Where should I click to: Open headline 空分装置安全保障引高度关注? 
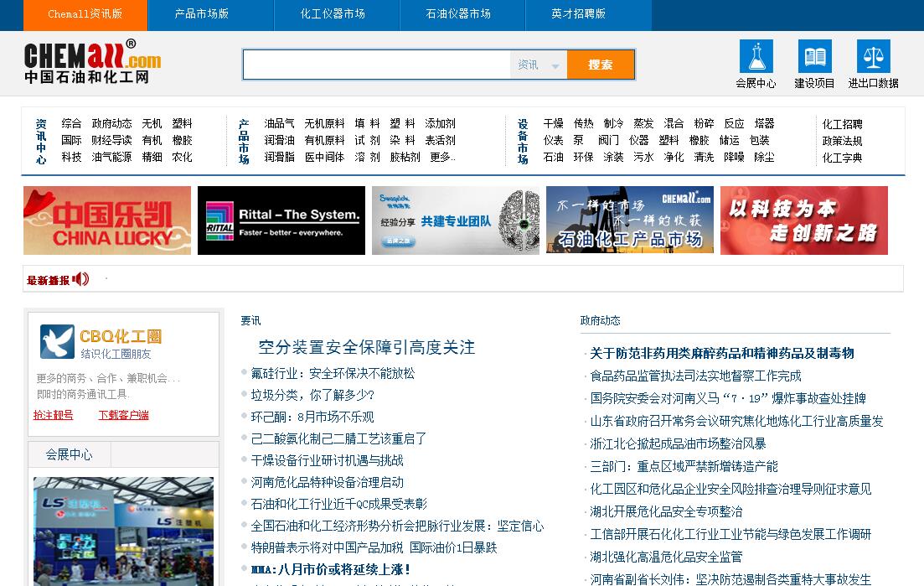(366, 347)
